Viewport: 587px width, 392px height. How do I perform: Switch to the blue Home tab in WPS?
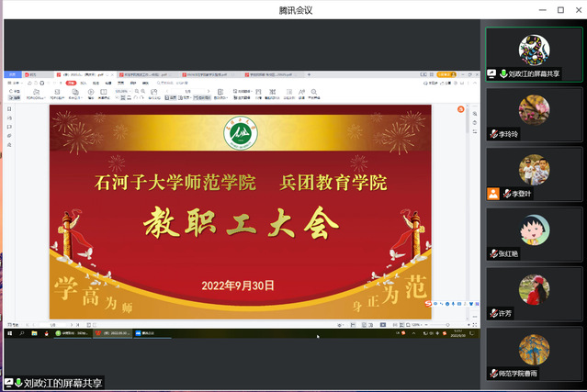coord(12,74)
